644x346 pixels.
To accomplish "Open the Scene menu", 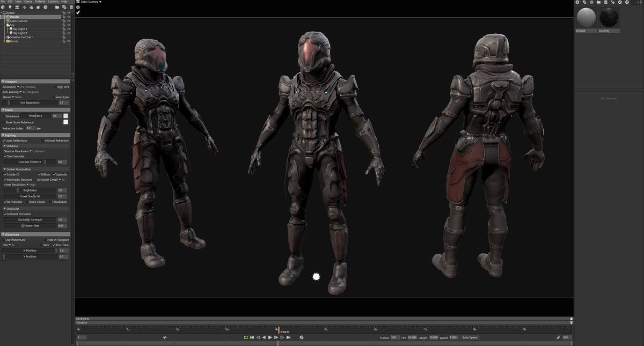I will point(28,2).
